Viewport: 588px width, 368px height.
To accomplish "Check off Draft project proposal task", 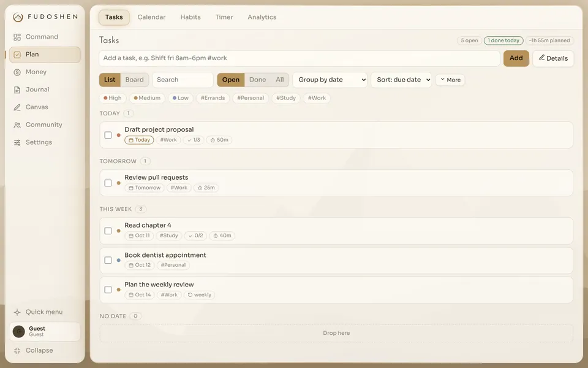I will (108, 135).
